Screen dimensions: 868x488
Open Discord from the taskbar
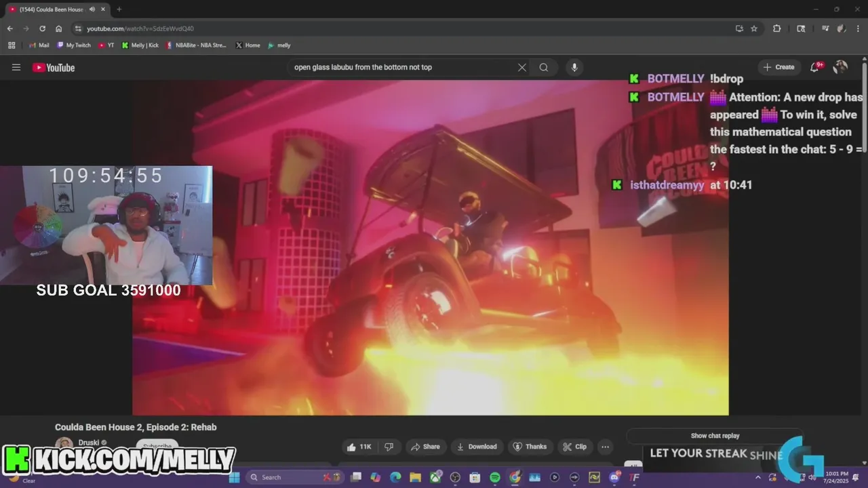pyautogui.click(x=615, y=477)
